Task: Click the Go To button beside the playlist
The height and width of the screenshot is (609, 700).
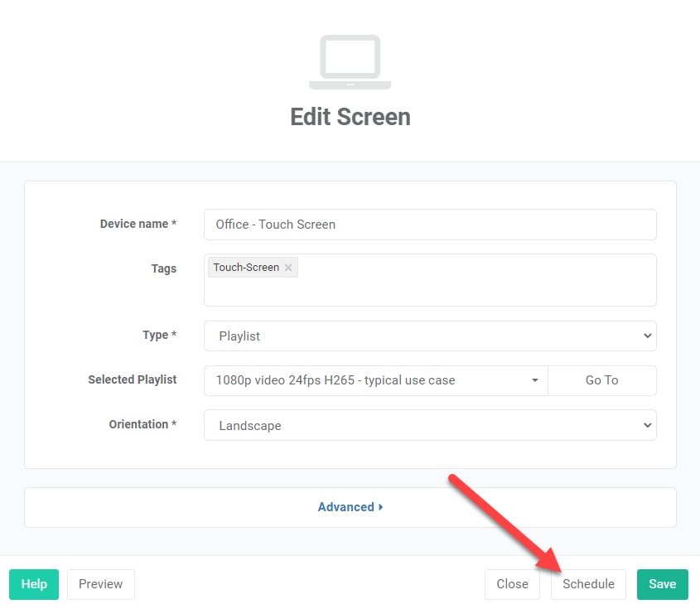Action: coord(601,380)
